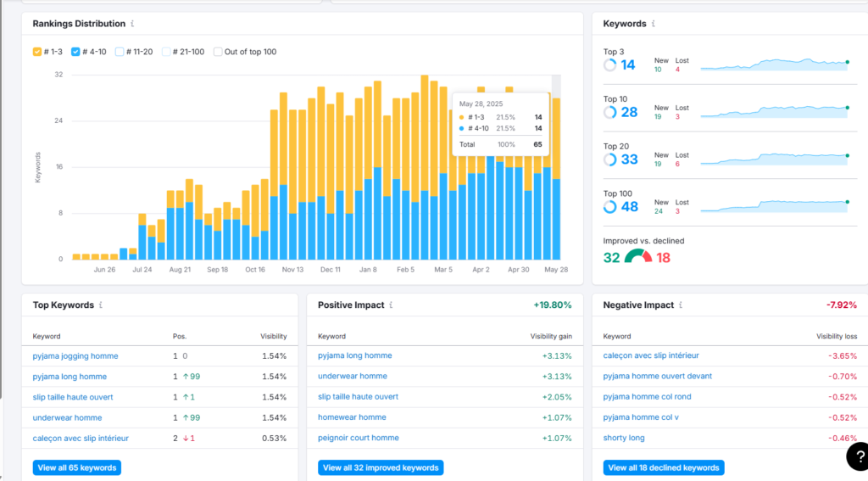The image size is (868, 481).
Task: Click the May 28 bar in chart
Action: point(556,178)
